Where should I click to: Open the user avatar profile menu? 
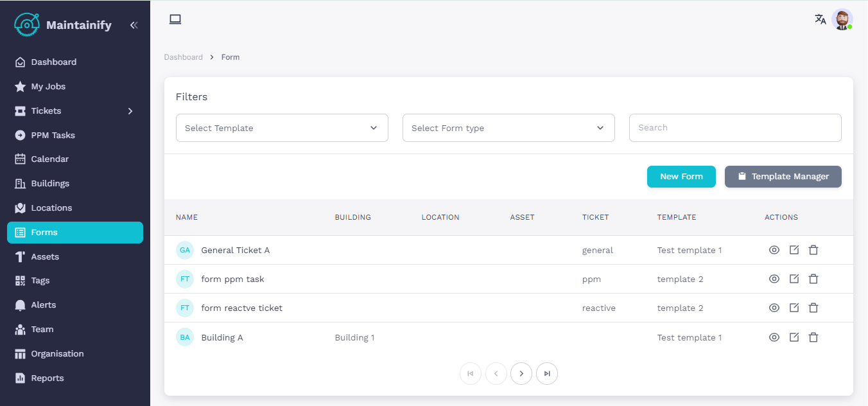point(842,19)
